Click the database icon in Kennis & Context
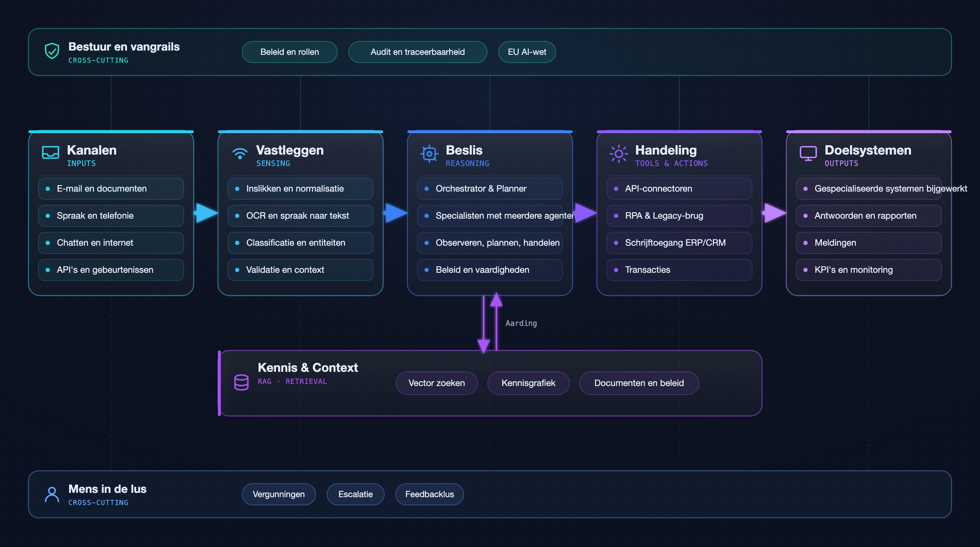The height and width of the screenshot is (547, 980). [241, 382]
